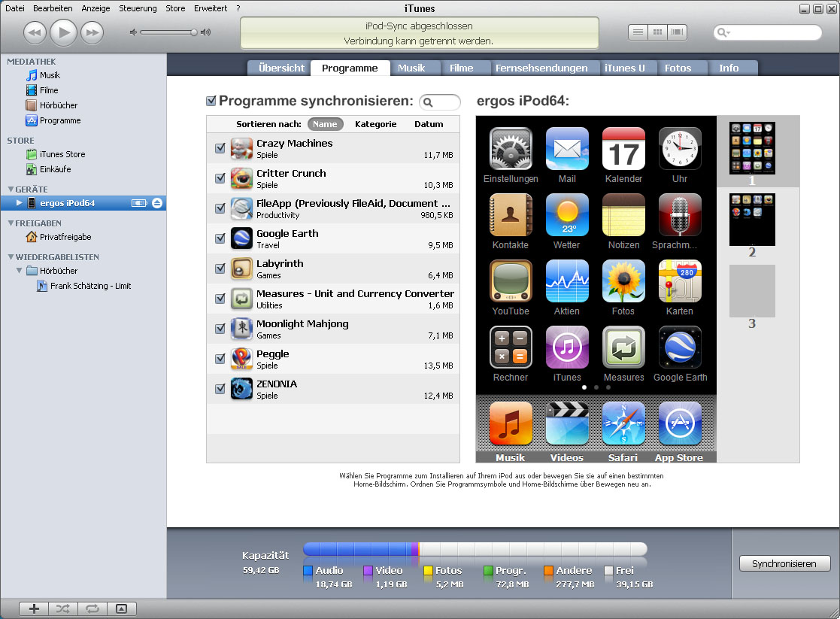Click the capacity usage bar
The image size is (840, 619).
coord(475,549)
